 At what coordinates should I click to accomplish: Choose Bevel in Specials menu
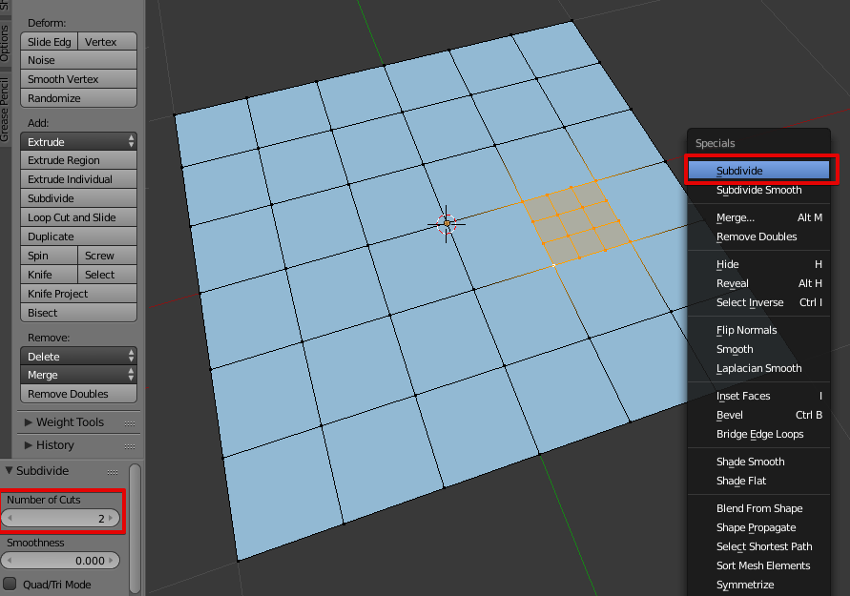759,415
